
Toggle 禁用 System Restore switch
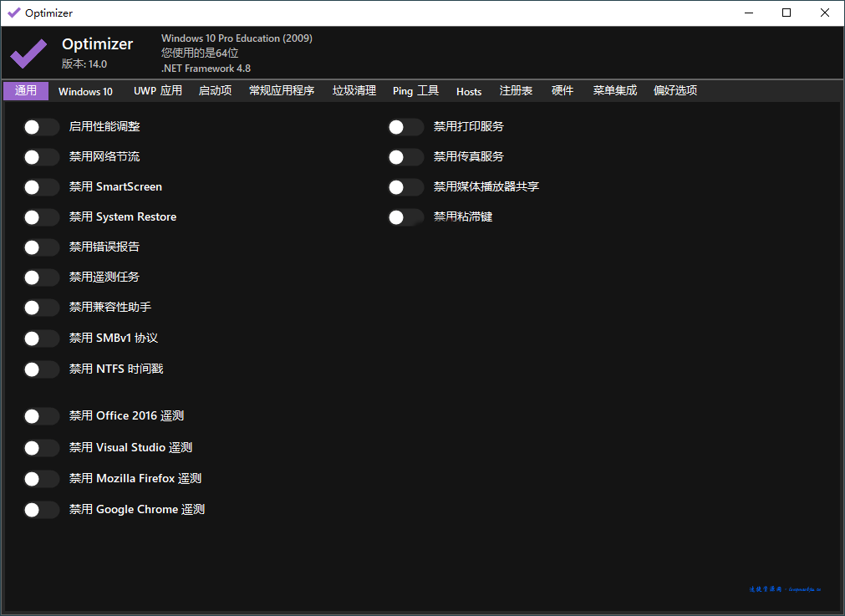(42, 217)
